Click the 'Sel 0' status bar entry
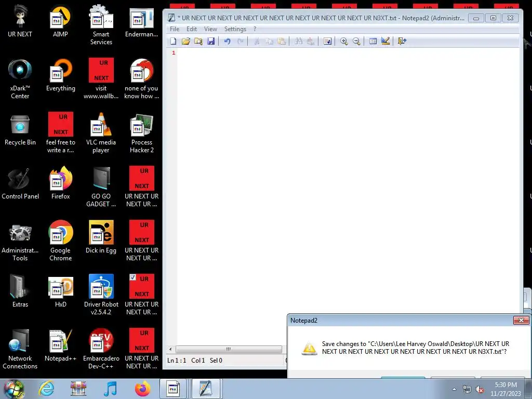The height and width of the screenshot is (399, 532). coord(216,361)
